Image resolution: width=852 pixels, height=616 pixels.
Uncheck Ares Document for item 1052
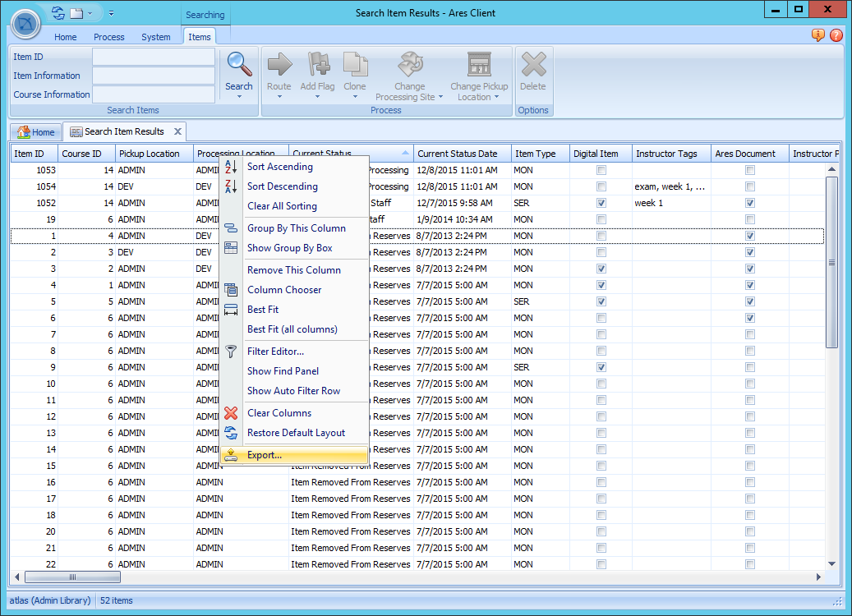749,203
